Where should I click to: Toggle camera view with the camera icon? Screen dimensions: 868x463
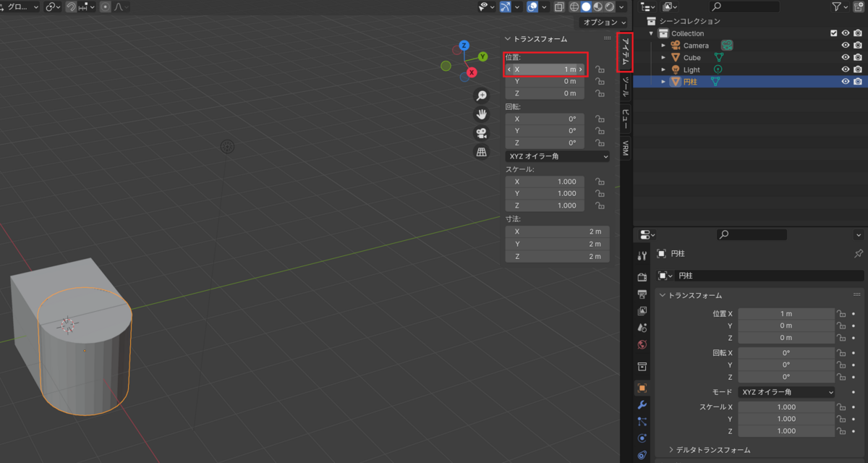pos(481,133)
